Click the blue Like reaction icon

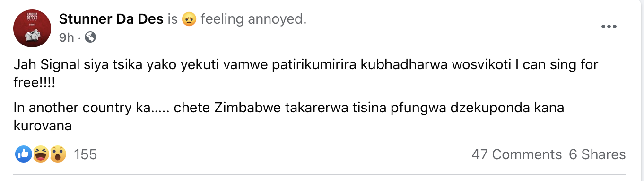coord(23,154)
